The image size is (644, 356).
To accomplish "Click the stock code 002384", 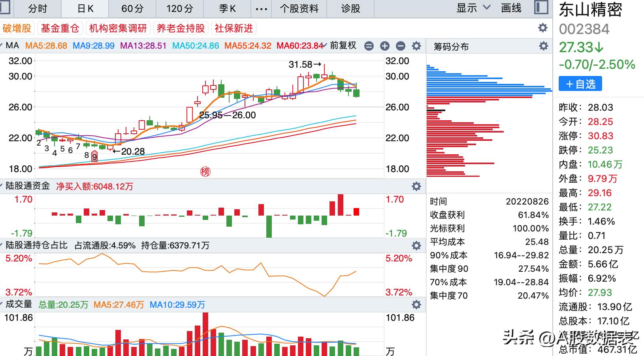I will pyautogui.click(x=584, y=29).
